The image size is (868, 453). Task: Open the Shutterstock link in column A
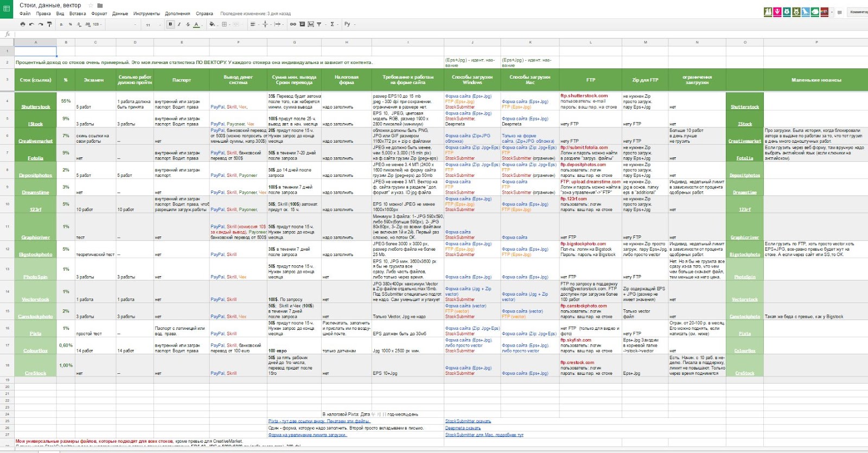tap(36, 107)
